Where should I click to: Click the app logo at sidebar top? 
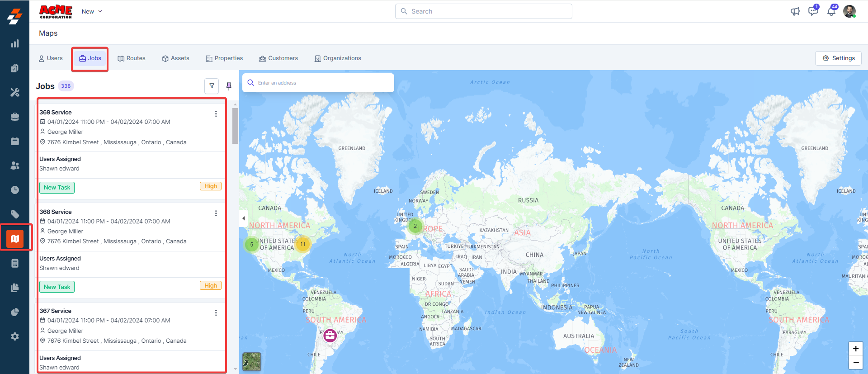pos(14,16)
